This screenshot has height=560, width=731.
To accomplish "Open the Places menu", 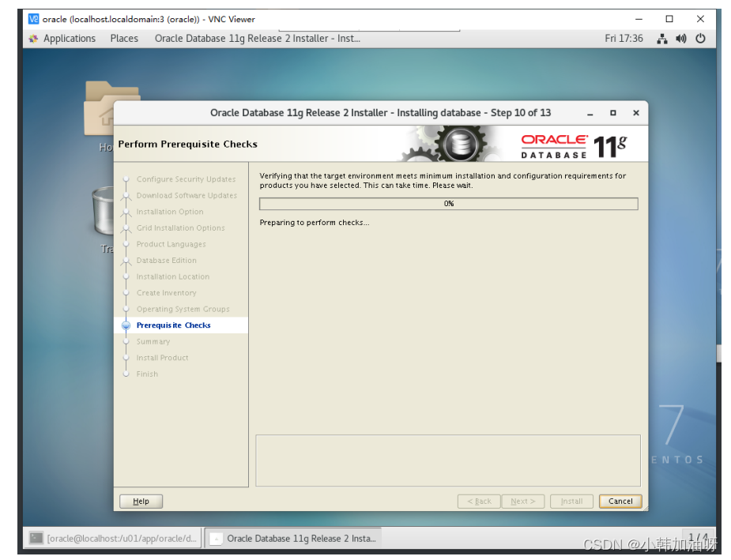I will 124,39.
